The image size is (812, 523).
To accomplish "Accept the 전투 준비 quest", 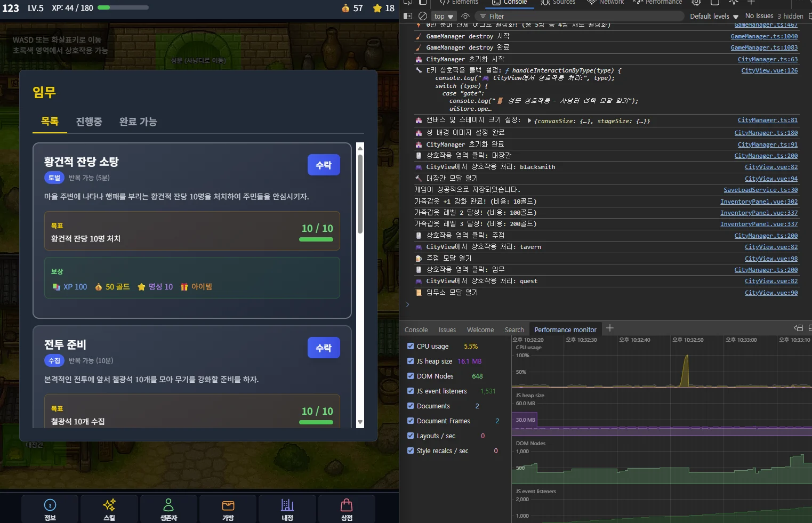I will click(324, 348).
